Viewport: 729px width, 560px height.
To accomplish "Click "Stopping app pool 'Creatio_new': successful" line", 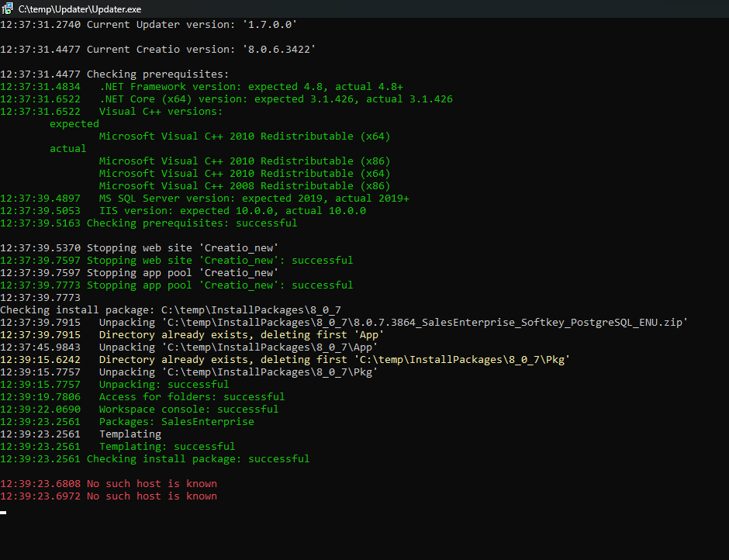I will tap(176, 285).
